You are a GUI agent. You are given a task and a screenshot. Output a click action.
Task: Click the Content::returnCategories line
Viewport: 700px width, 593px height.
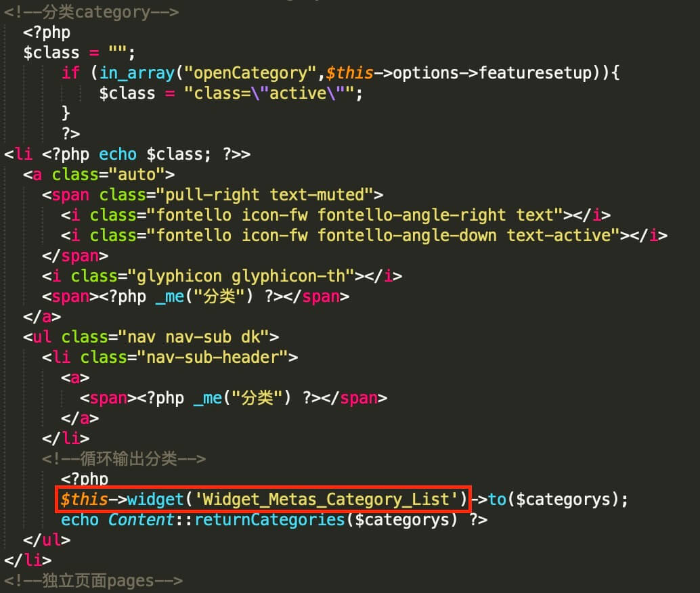point(274,520)
